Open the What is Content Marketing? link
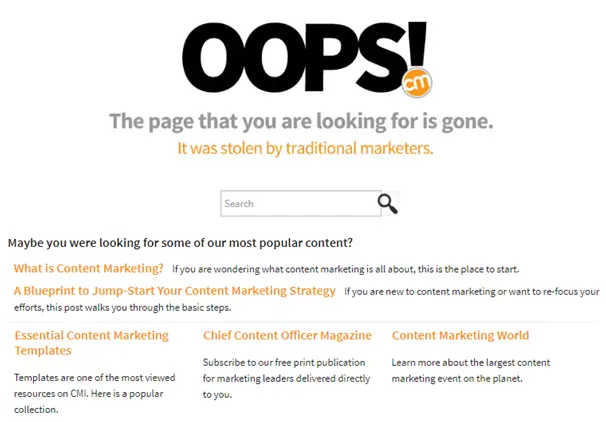 coord(89,268)
